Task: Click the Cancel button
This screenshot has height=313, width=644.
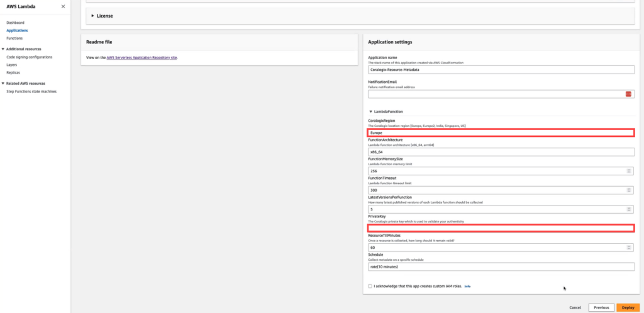Action: [x=575, y=307]
